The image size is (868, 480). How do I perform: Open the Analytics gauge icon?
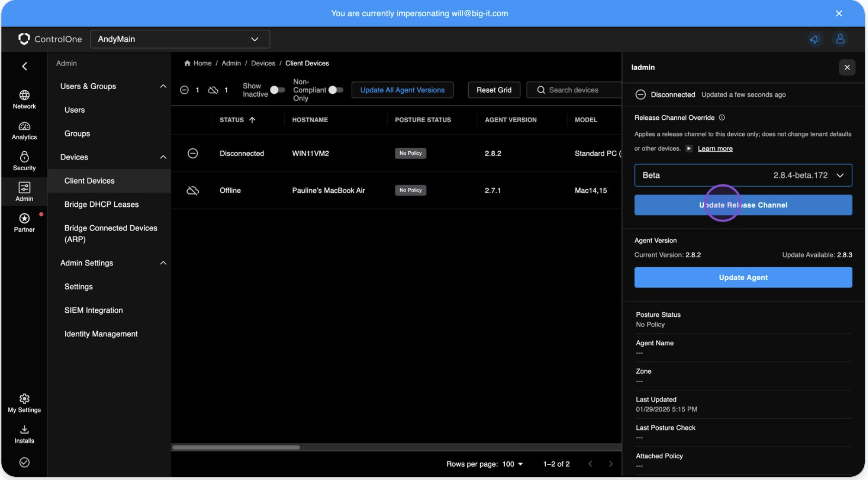point(24,126)
